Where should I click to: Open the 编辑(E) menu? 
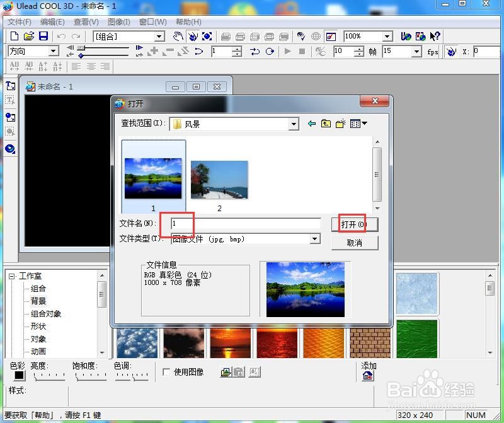point(52,22)
